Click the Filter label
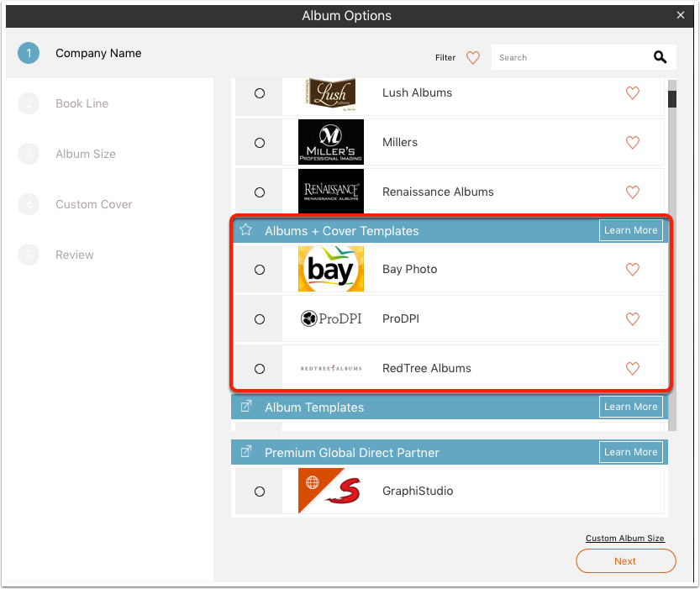The width and height of the screenshot is (700, 589). tap(445, 58)
